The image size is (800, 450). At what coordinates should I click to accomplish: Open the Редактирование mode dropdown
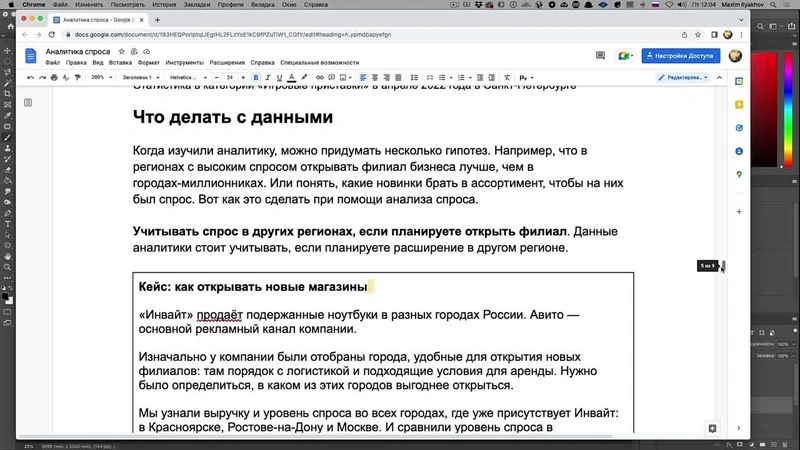click(683, 78)
